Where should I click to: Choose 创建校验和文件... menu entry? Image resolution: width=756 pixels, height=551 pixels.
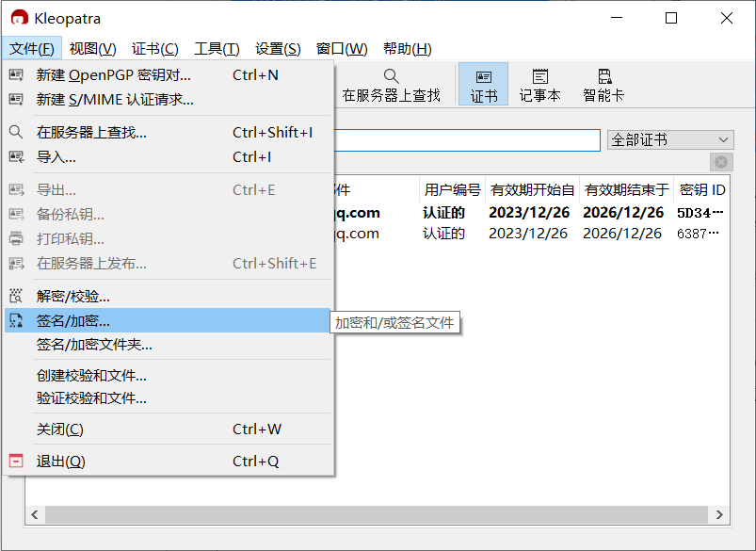tap(168, 375)
